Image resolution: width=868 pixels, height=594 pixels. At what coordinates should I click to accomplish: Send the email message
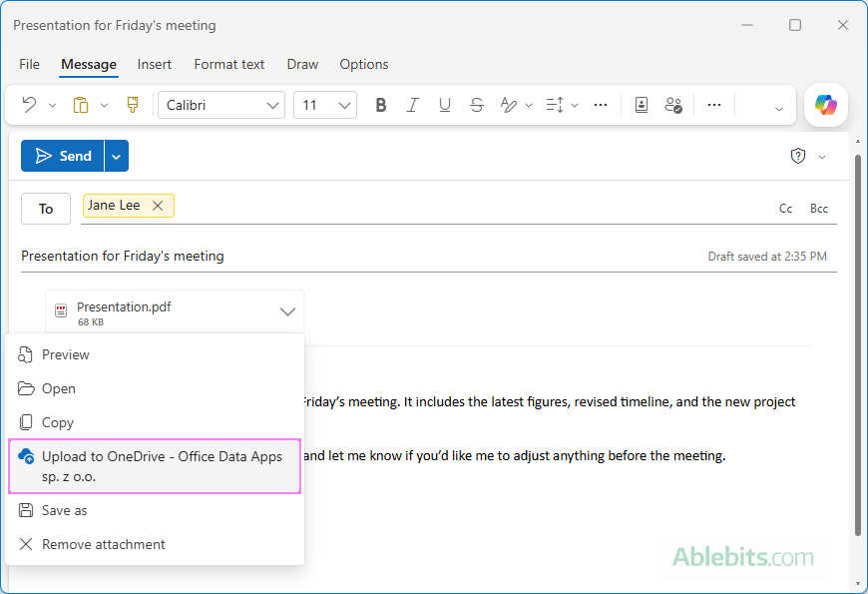63,156
